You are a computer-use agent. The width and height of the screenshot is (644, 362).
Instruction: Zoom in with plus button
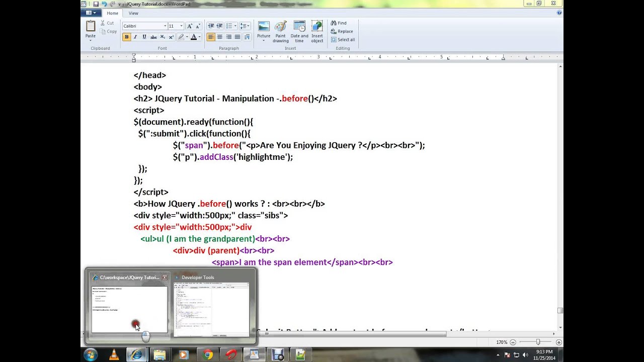coord(558,342)
